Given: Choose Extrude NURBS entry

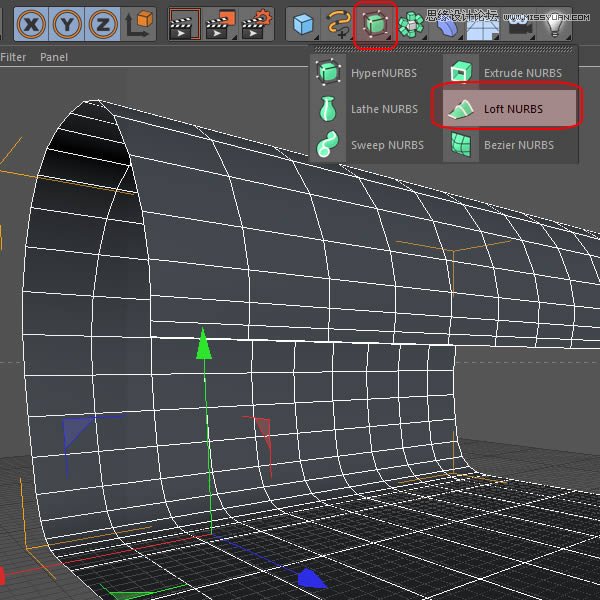Looking at the screenshot, I should tap(507, 73).
